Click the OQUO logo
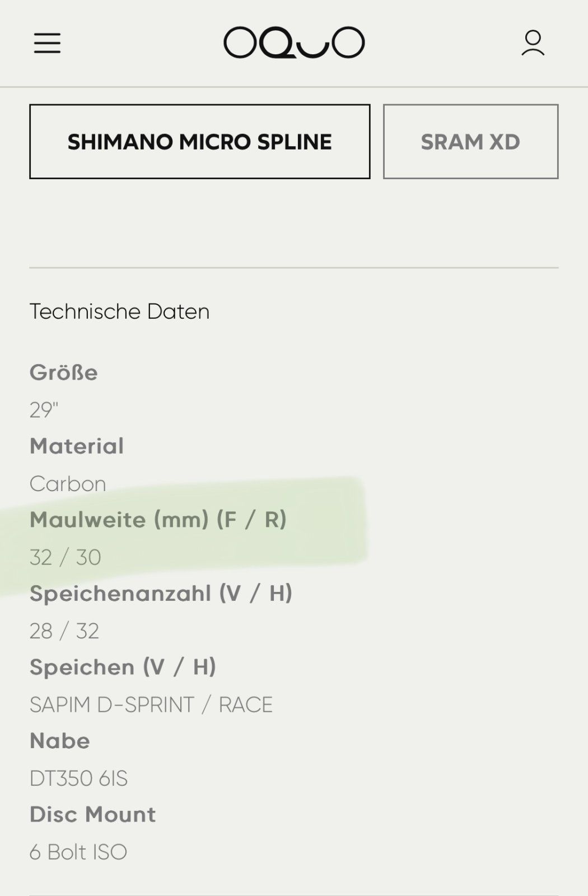588x896 pixels. (294, 43)
